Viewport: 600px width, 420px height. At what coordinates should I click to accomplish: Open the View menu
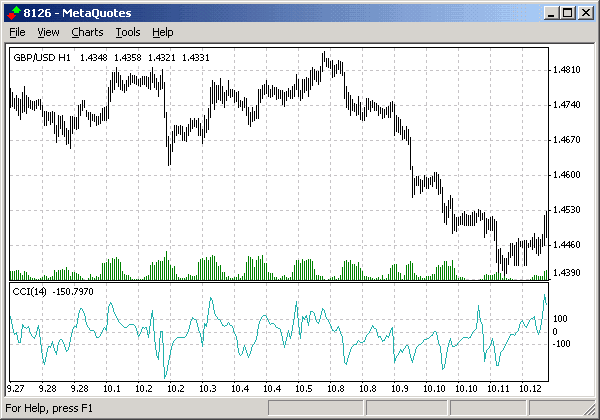click(x=48, y=33)
